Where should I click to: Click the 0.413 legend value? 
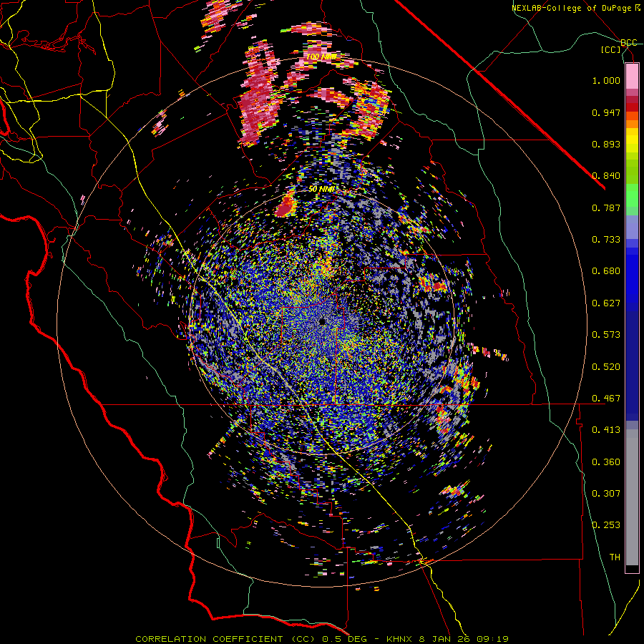pyautogui.click(x=606, y=430)
